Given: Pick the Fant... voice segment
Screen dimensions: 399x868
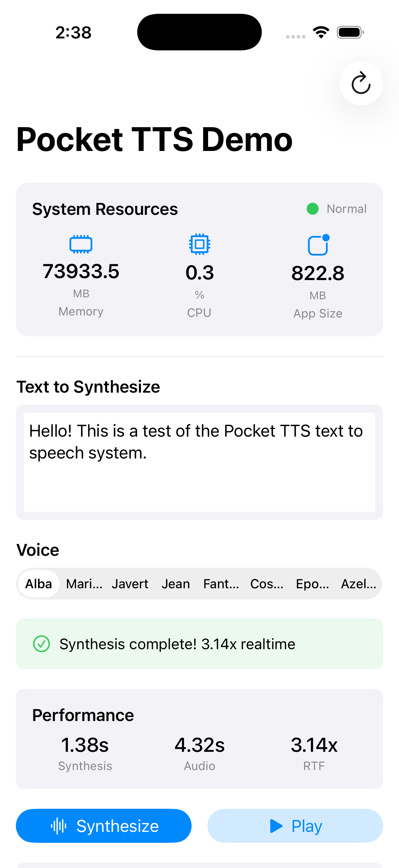Looking at the screenshot, I should click(x=221, y=584).
